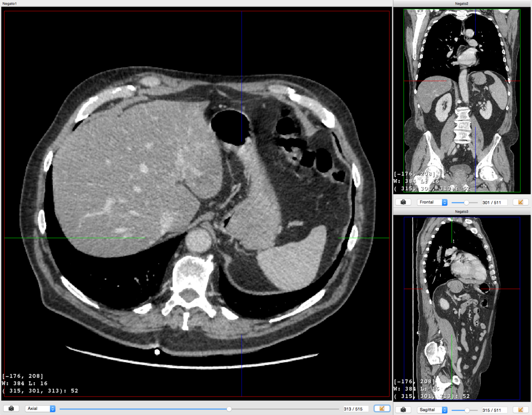Take a snapshot of the Sagittal view
532x415 pixels.
[x=403, y=410]
